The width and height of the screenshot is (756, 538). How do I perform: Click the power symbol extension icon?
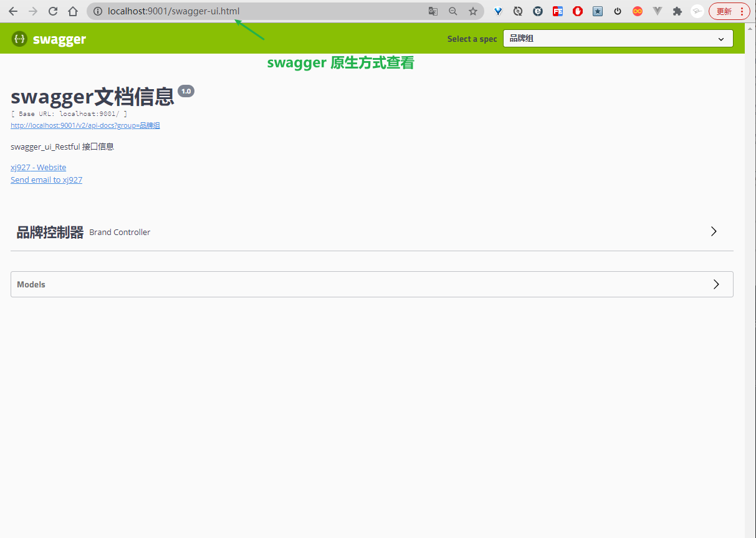point(618,11)
